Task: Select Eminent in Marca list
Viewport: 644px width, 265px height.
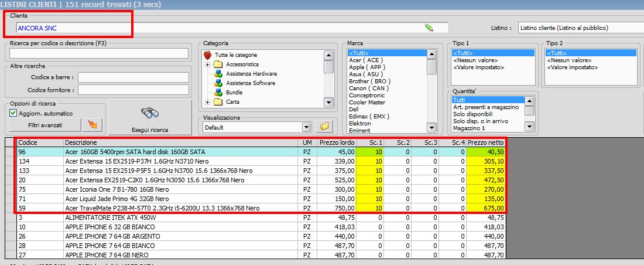Action: (x=360, y=130)
